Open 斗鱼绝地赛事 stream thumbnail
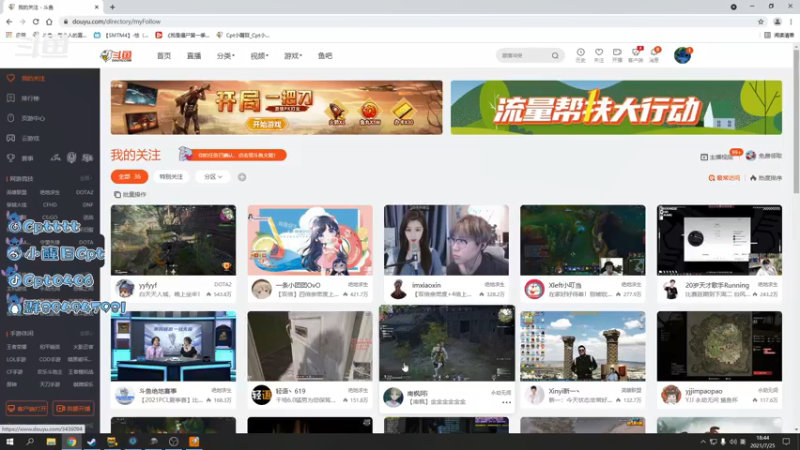Screen dimensions: 800x450 (173, 346)
